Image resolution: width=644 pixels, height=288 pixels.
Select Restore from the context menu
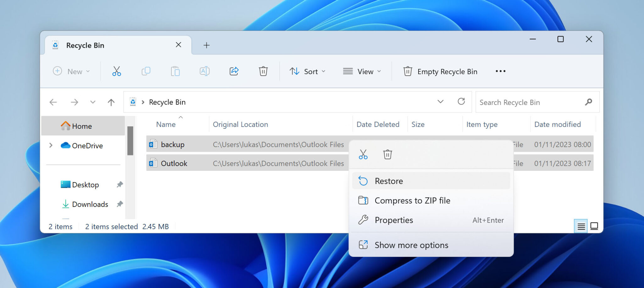(389, 181)
